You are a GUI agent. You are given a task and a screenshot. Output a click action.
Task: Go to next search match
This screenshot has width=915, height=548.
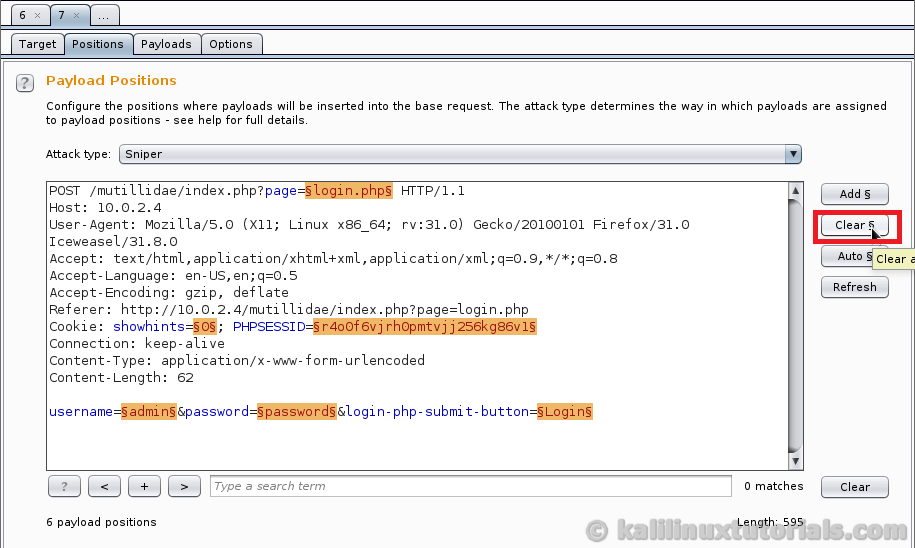tap(184, 486)
